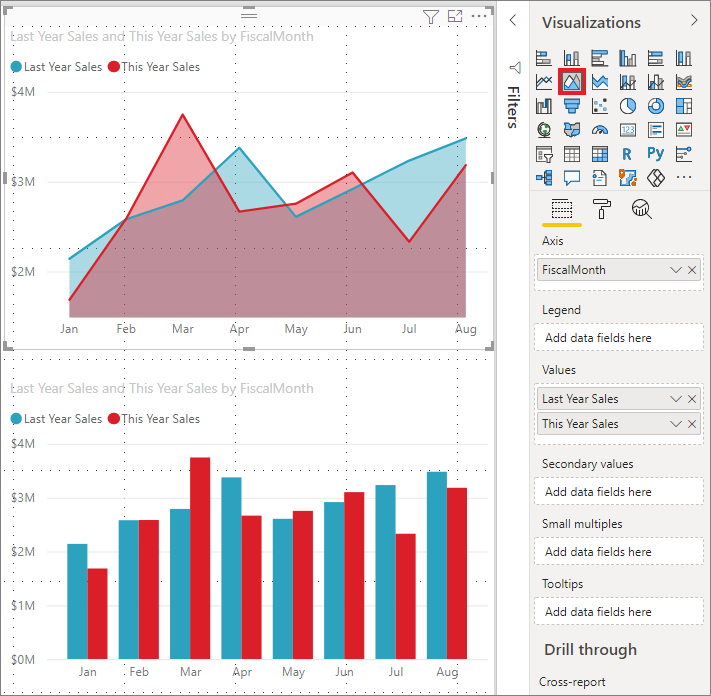This screenshot has width=711, height=696.
Task: Click Small multiples add data fields well
Action: [x=619, y=551]
